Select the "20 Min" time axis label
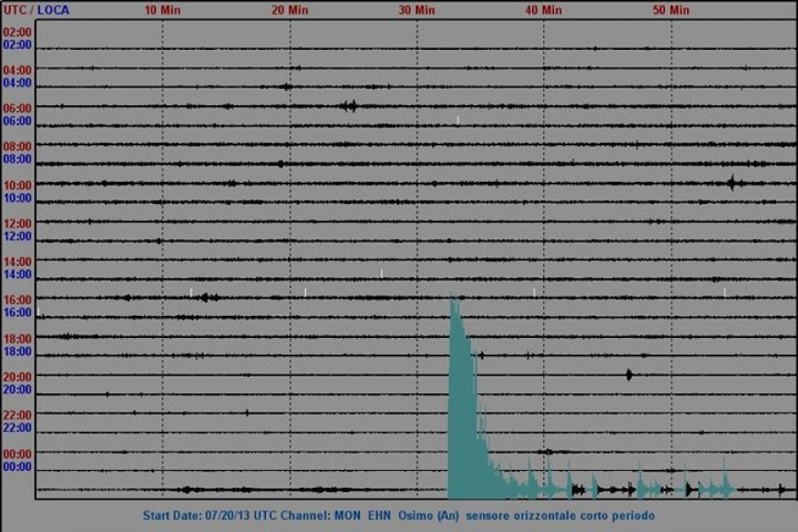The width and height of the screenshot is (798, 532). (x=290, y=10)
